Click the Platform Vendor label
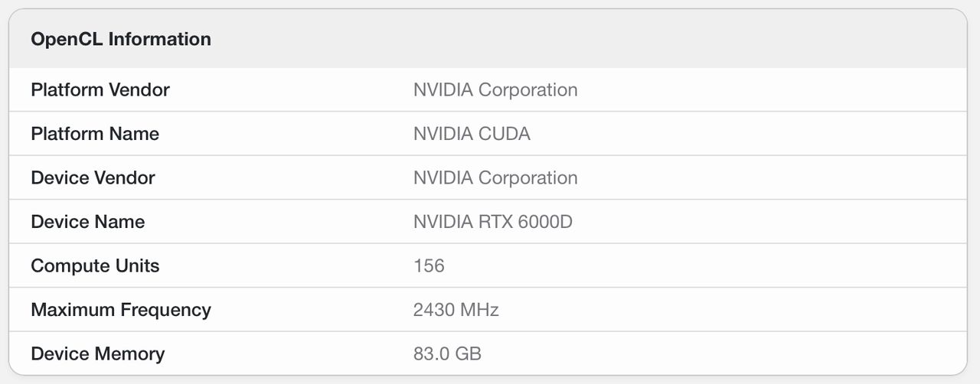The image size is (980, 384). 100,89
